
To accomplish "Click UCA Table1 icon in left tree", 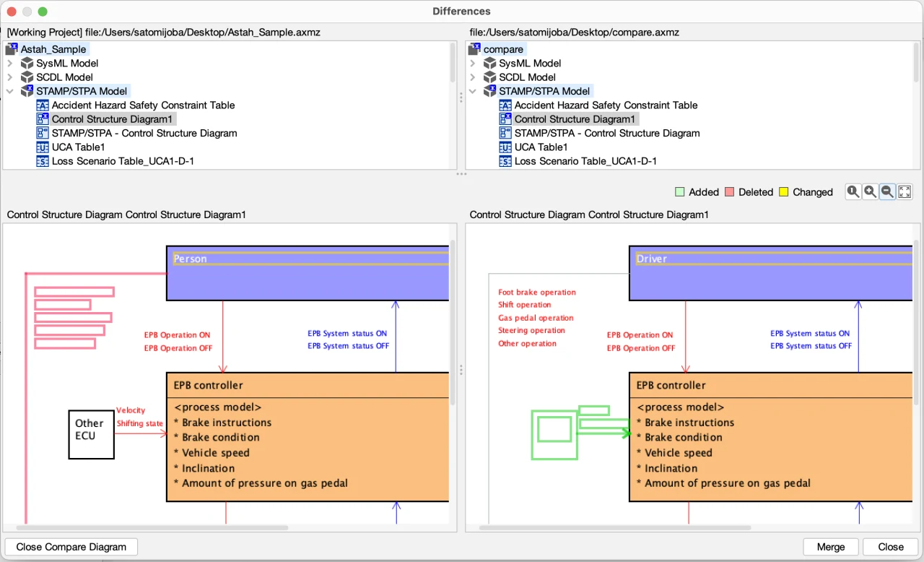I will point(42,147).
